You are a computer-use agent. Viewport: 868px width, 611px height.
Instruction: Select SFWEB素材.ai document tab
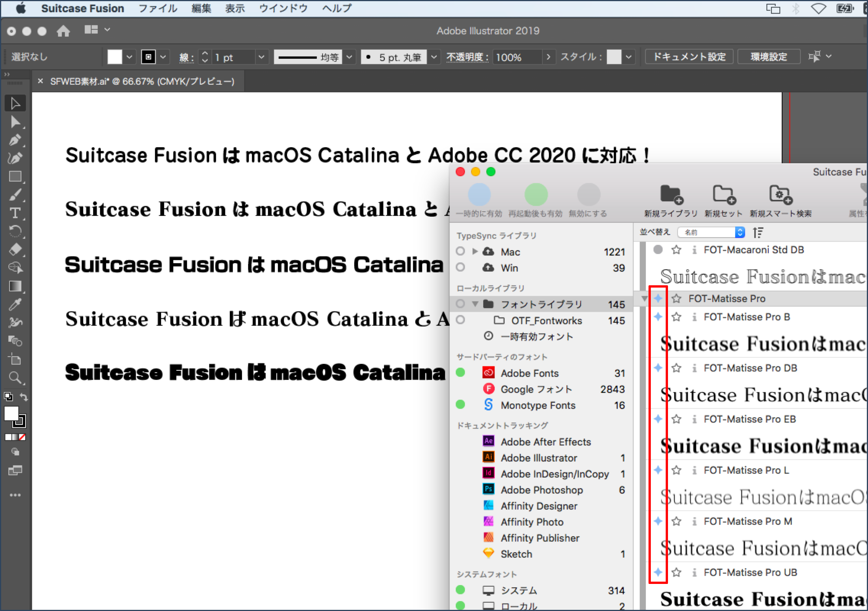coord(142,81)
